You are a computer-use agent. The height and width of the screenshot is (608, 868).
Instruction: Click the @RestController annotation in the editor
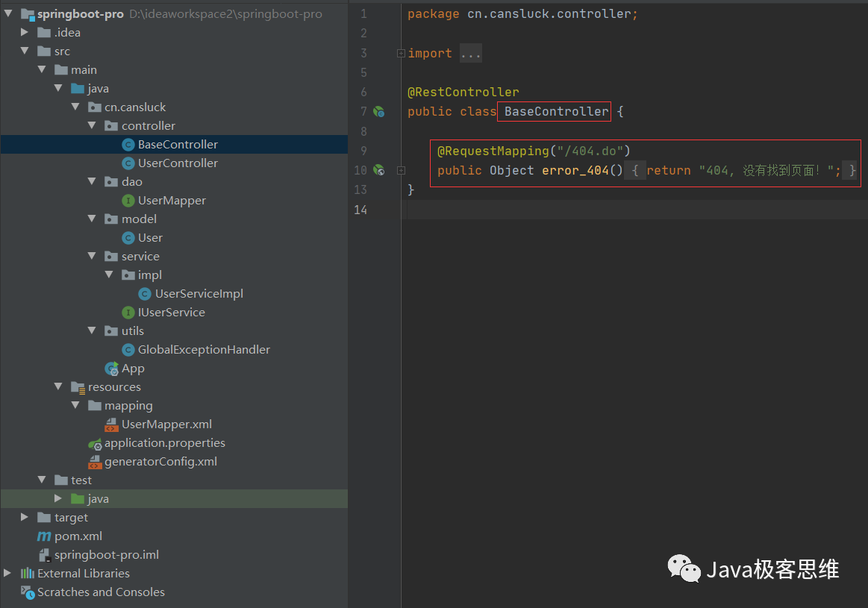463,92
